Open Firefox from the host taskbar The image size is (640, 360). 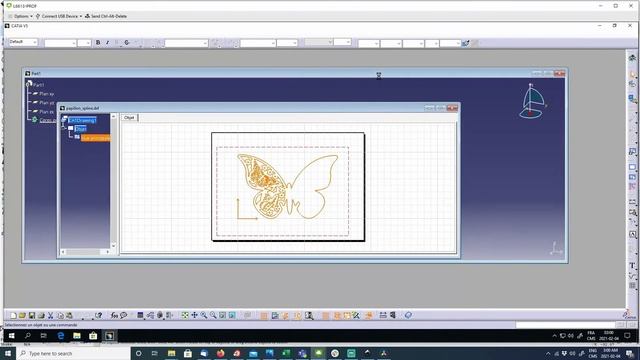[x=220, y=353]
